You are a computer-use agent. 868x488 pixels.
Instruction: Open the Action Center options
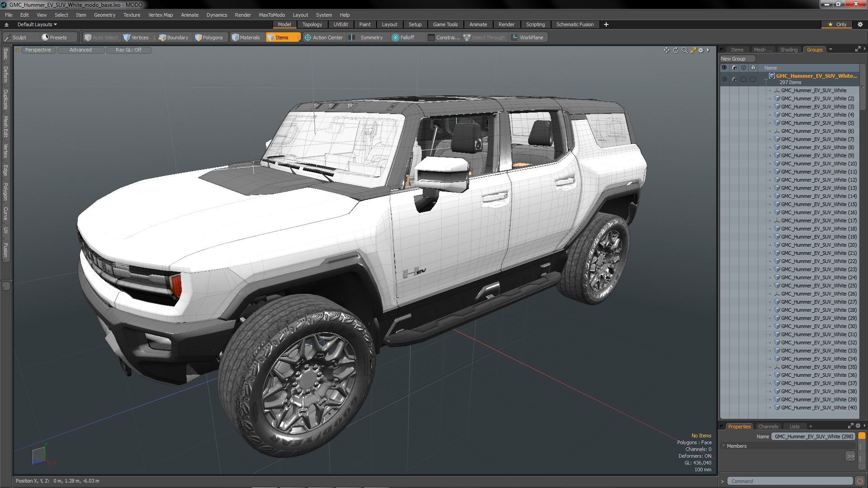(x=324, y=38)
